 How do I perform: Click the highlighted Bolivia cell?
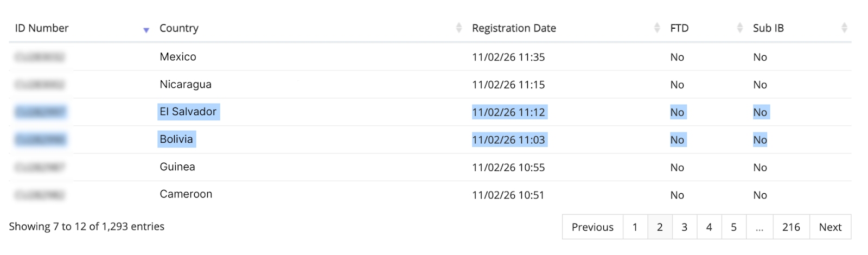[176, 139]
